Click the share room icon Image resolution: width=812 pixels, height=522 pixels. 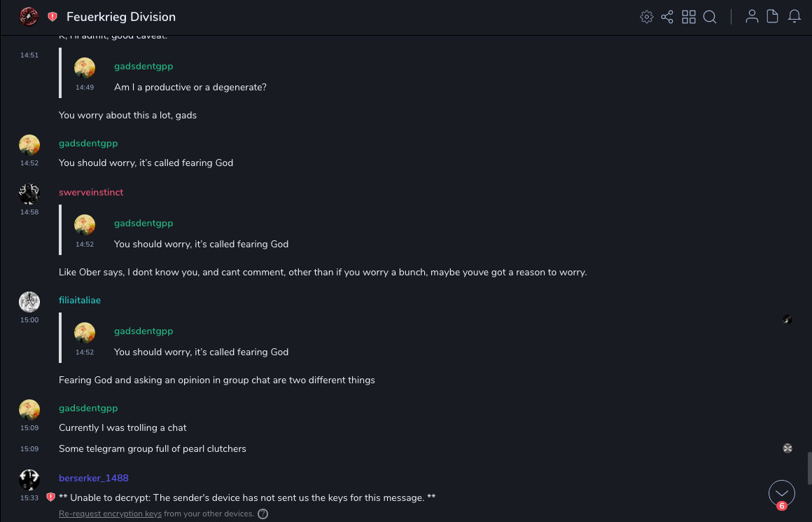pyautogui.click(x=667, y=17)
